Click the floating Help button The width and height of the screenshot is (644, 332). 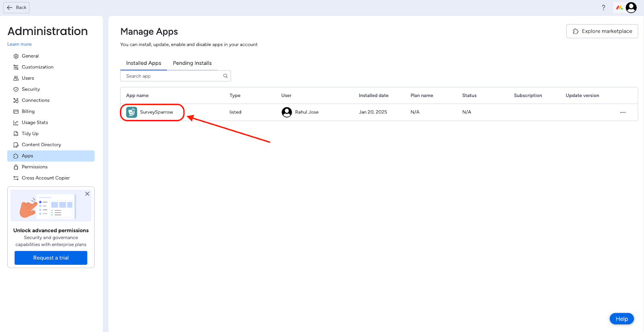pos(621,319)
